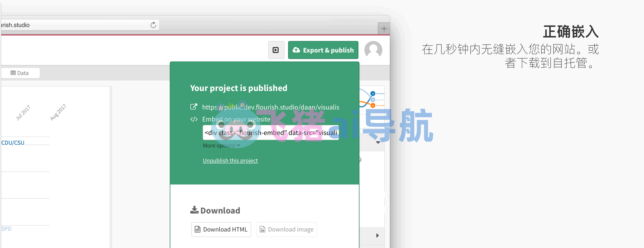This screenshot has height=248, width=644.
Task: Click the external link icon beside published URL
Action: [x=194, y=107]
